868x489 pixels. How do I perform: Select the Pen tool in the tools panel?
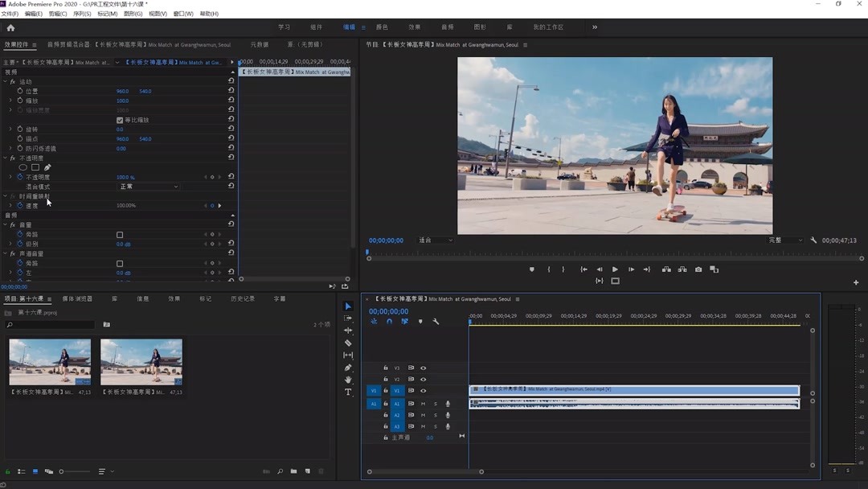click(x=348, y=368)
